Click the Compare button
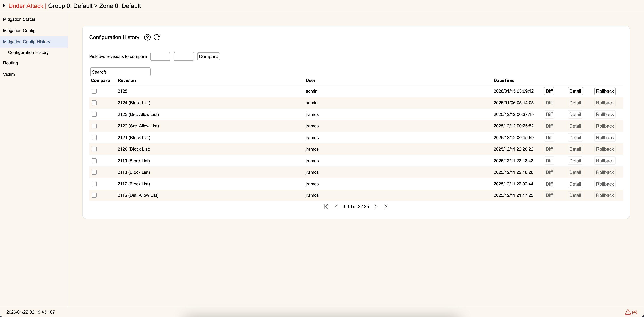The image size is (644, 317). click(x=208, y=57)
